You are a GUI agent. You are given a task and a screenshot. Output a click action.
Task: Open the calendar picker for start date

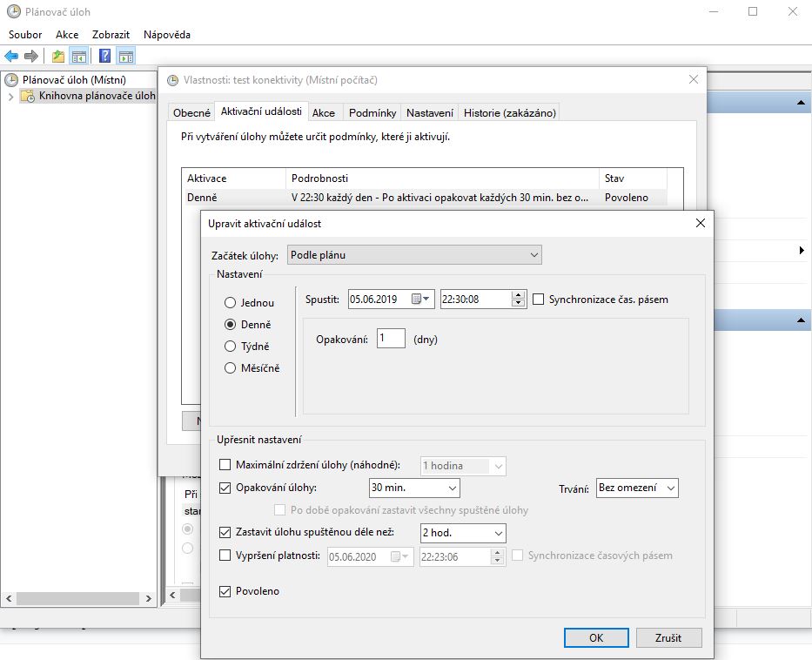[420, 300]
